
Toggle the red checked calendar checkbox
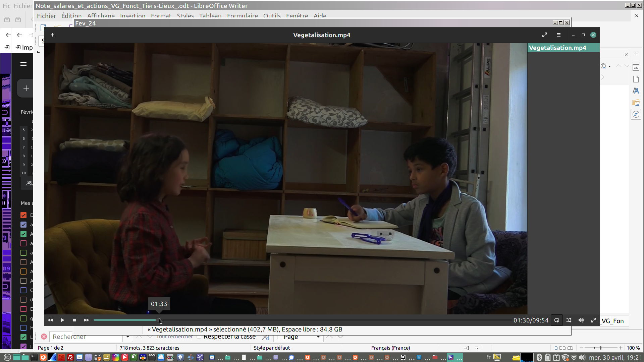[23, 215]
